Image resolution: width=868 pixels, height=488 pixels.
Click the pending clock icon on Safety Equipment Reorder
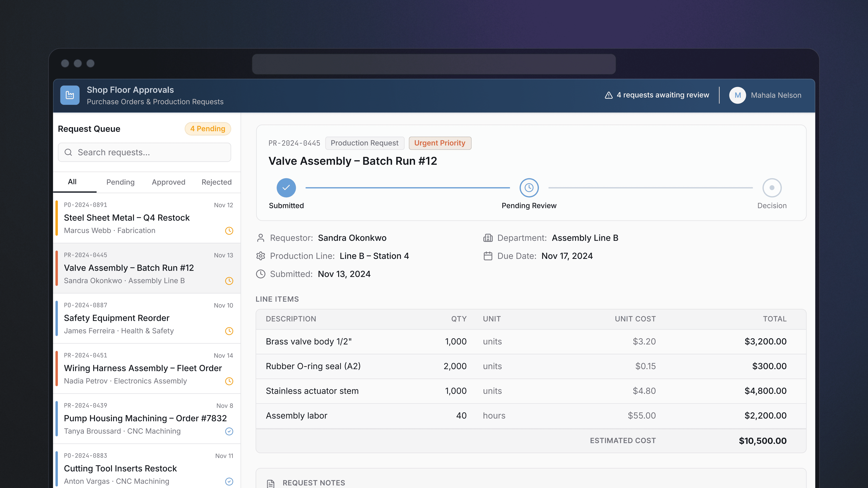(x=229, y=331)
